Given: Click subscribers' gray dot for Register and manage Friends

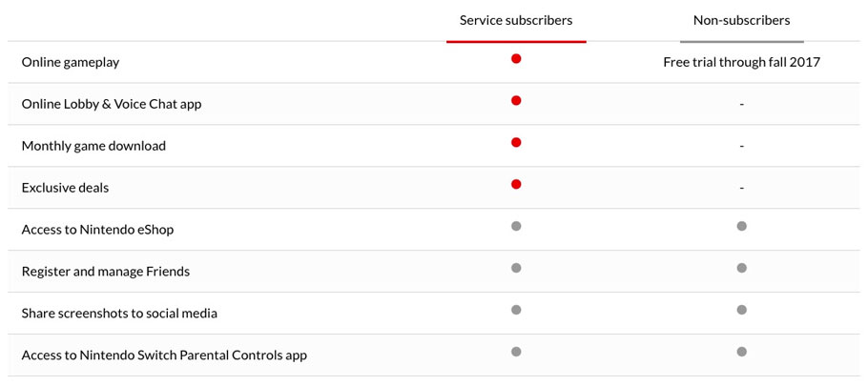Looking at the screenshot, I should (516, 268).
